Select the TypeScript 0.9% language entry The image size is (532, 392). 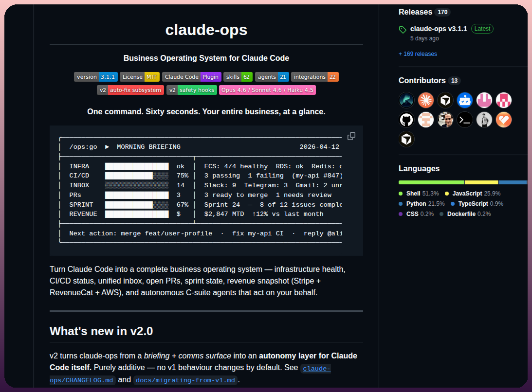point(477,204)
